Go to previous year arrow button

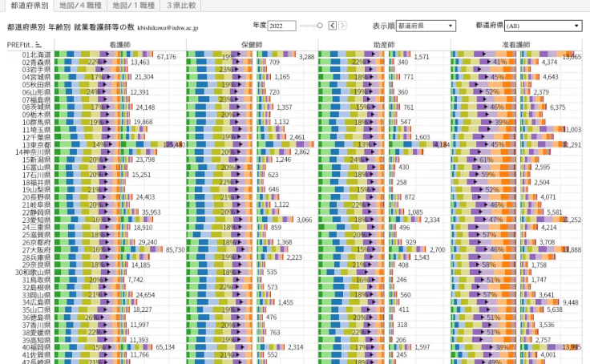[332, 25]
